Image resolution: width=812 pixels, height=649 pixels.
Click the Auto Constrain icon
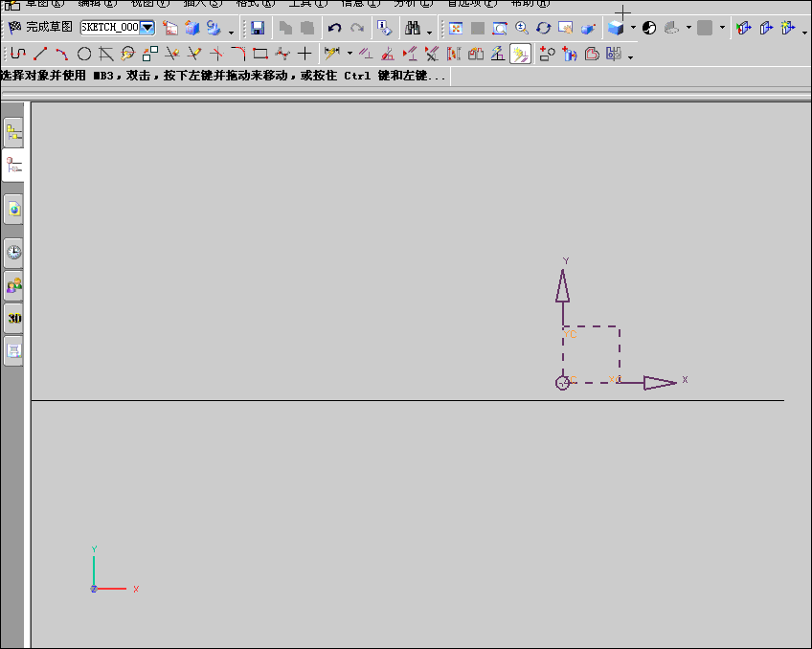[x=388, y=54]
